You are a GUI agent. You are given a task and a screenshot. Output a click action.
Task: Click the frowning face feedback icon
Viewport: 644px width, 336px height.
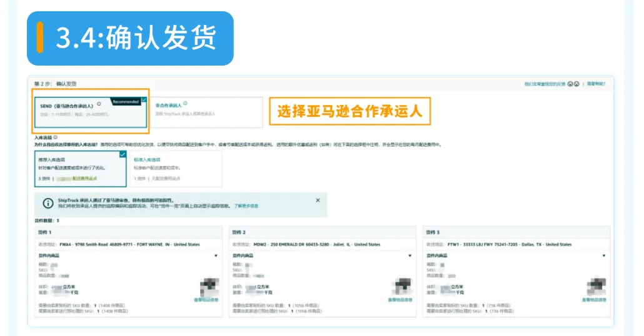coord(576,84)
